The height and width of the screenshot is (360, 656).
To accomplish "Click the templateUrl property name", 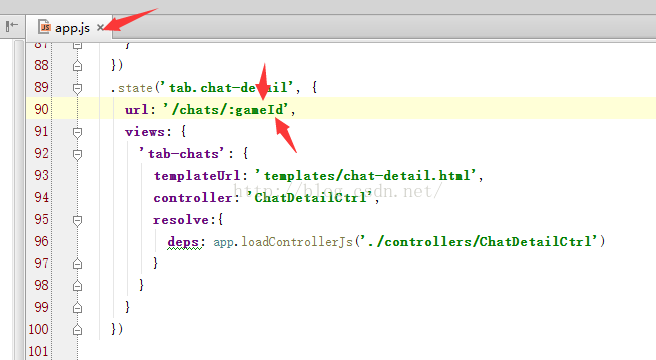I will coord(197,175).
